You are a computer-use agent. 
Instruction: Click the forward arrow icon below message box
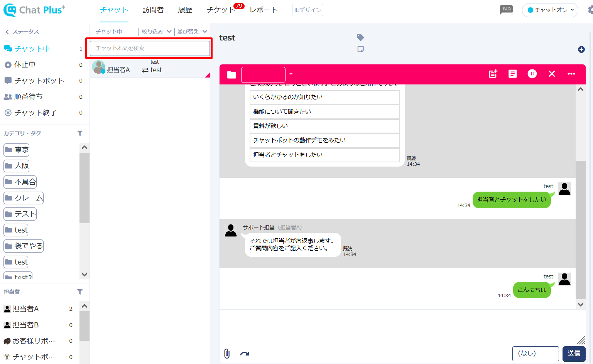245,354
